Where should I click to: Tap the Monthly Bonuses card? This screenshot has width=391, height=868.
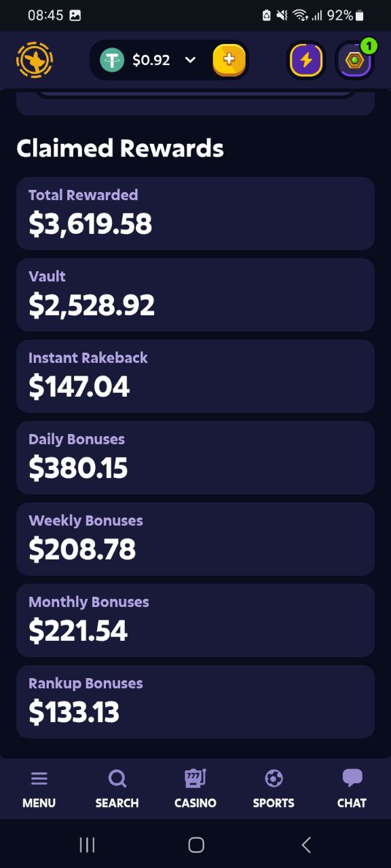point(195,620)
